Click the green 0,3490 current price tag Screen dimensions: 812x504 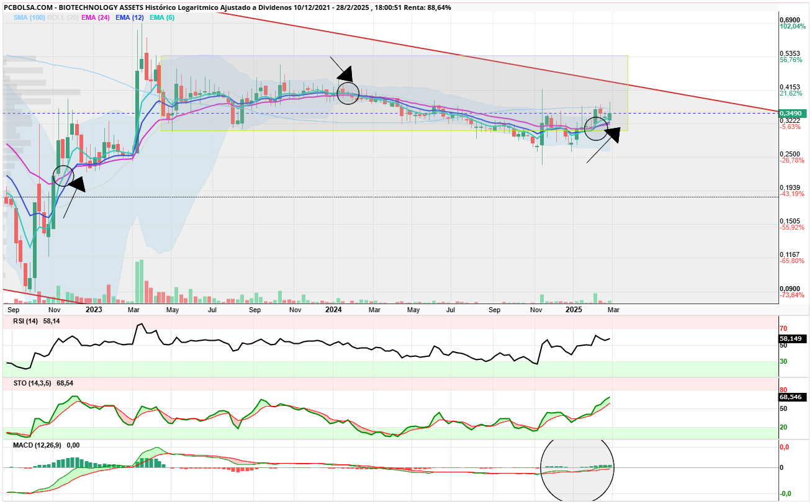[792, 113]
